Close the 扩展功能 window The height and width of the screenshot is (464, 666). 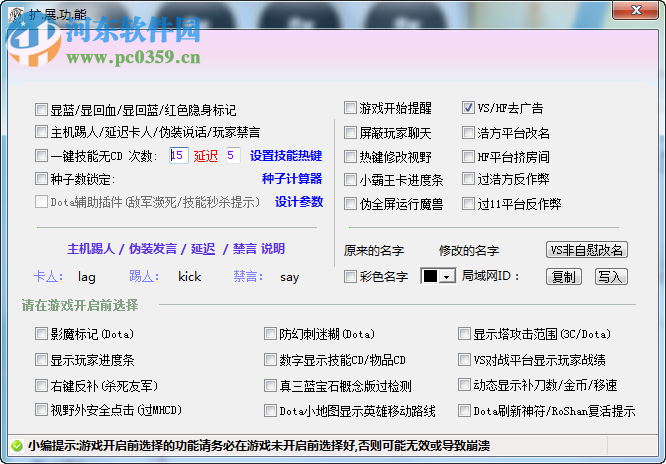coord(636,10)
